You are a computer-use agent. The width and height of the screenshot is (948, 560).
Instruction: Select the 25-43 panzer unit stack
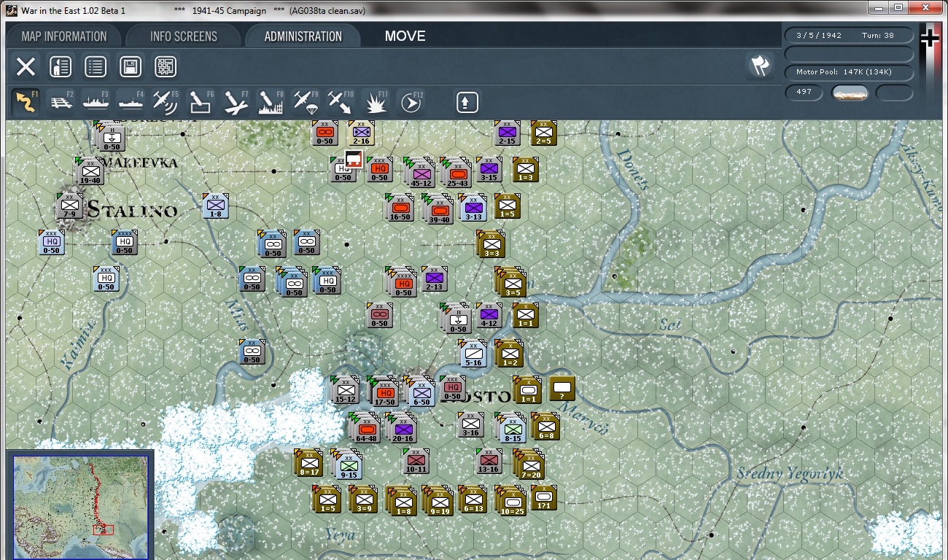456,172
